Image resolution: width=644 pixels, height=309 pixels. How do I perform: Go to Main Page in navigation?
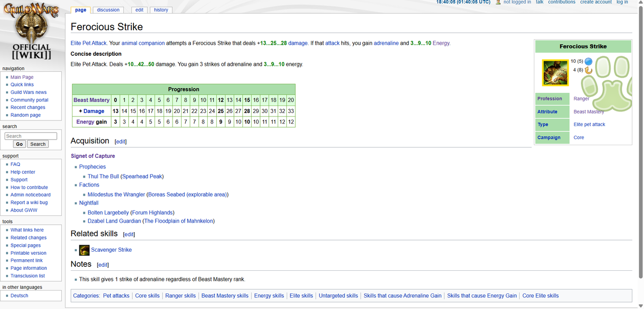pos(22,77)
